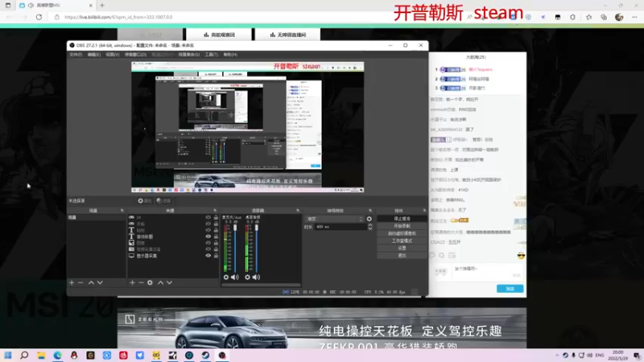Open the transition properties gear icon
This screenshot has width=644, height=362.
click(369, 219)
